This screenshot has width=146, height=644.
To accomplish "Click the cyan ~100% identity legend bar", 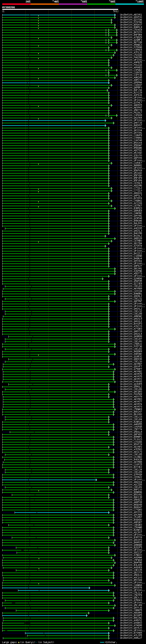I will (x=130, y=4).
